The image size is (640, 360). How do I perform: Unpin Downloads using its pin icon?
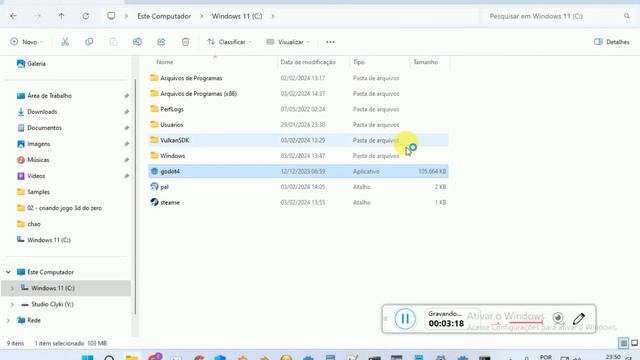127,112
